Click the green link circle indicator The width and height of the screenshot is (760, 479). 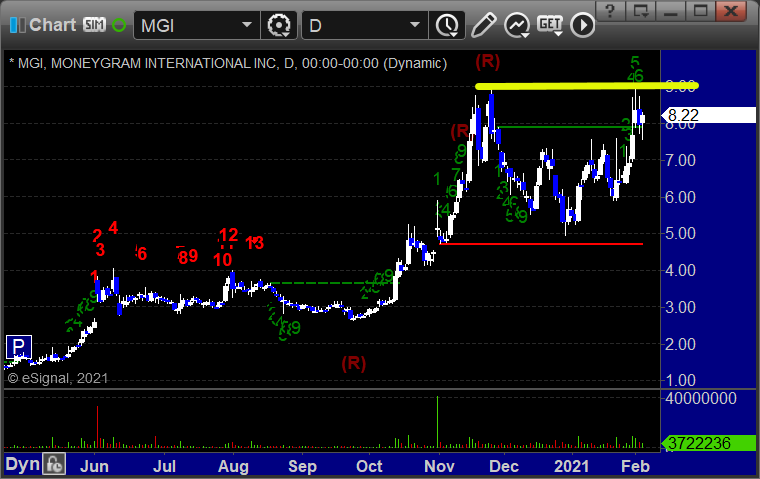(x=119, y=25)
